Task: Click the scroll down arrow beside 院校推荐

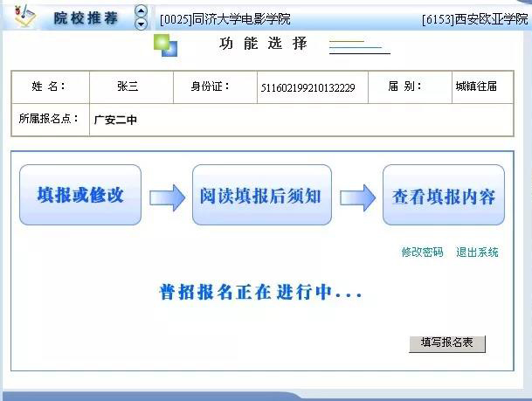Action: pos(142,24)
